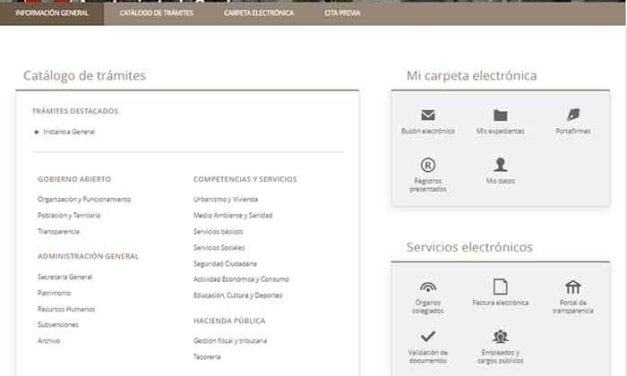Click the Mi carpeta electrónica title
Viewport: 627px width, 376px height.
[472, 76]
